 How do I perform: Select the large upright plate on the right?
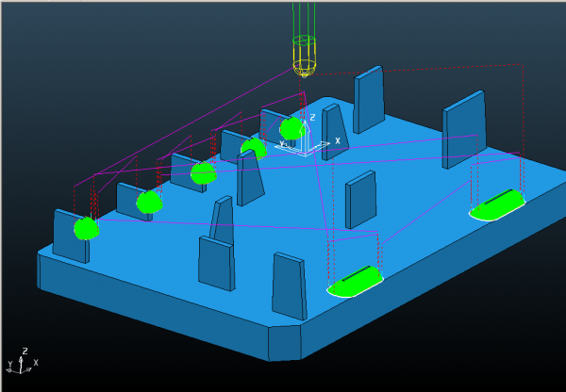tap(464, 129)
